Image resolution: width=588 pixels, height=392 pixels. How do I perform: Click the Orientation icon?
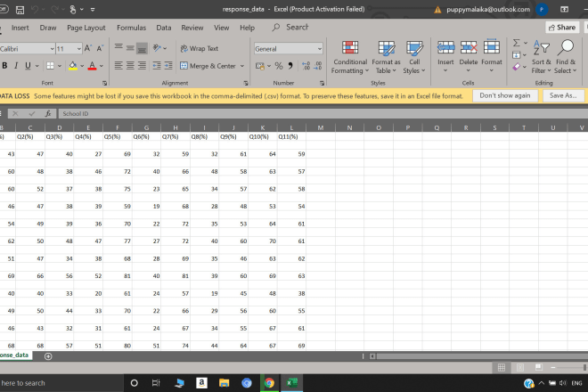tap(157, 48)
